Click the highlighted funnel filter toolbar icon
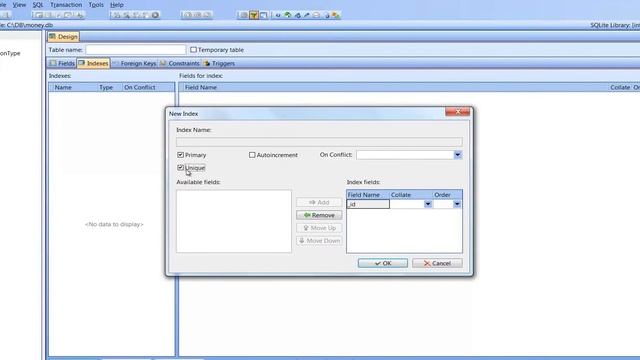This screenshot has width=640, height=360. click(x=253, y=15)
